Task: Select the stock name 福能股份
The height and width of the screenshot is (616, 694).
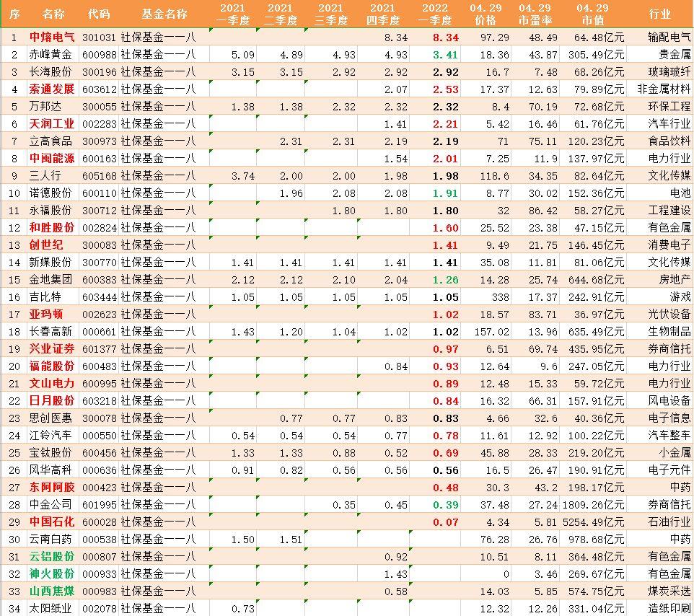Action: pyautogui.click(x=52, y=366)
